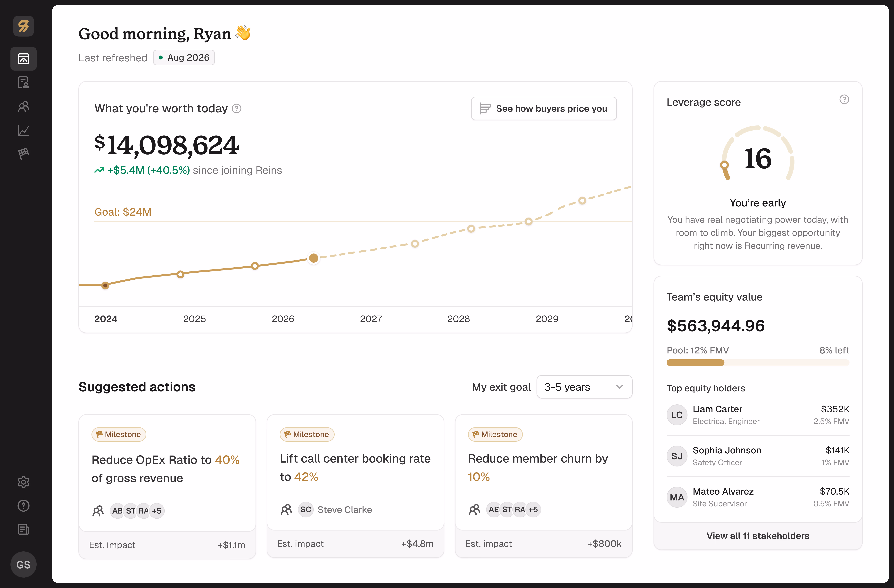The height and width of the screenshot is (588, 894).
Task: Click the current value filled chart point
Action: point(314,258)
